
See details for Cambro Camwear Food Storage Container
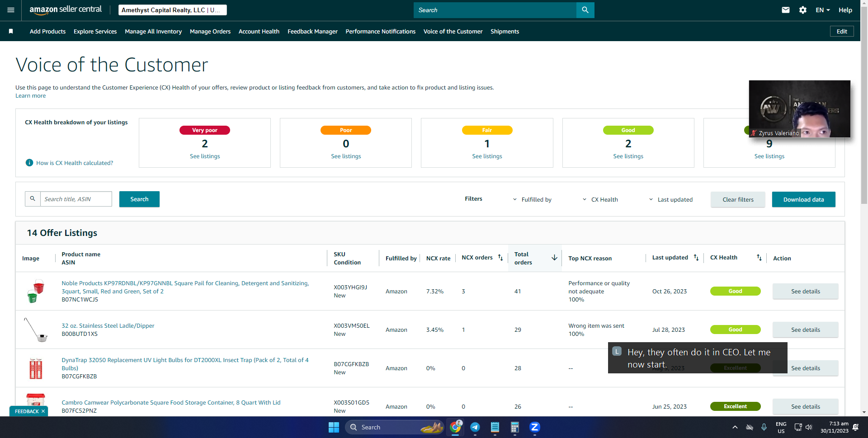tap(805, 406)
